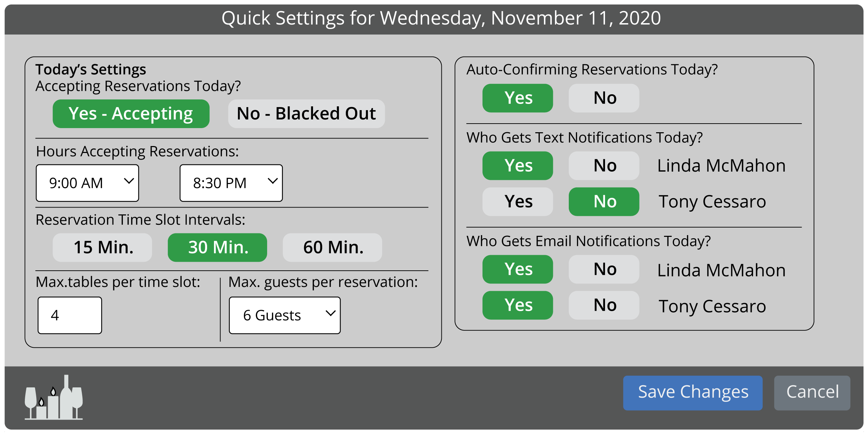Click the Save Changes button
The width and height of the screenshot is (868, 434).
(692, 393)
